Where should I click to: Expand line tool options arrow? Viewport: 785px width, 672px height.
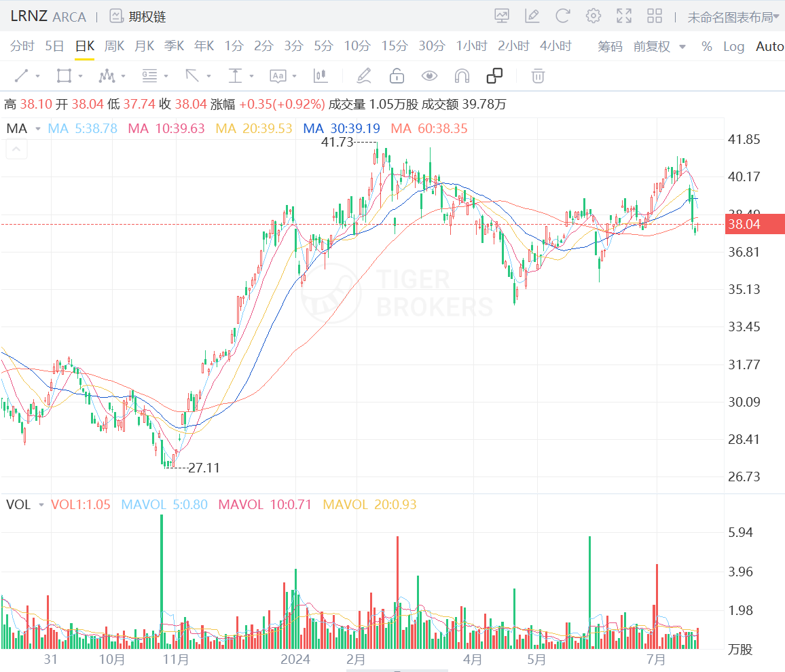point(37,77)
